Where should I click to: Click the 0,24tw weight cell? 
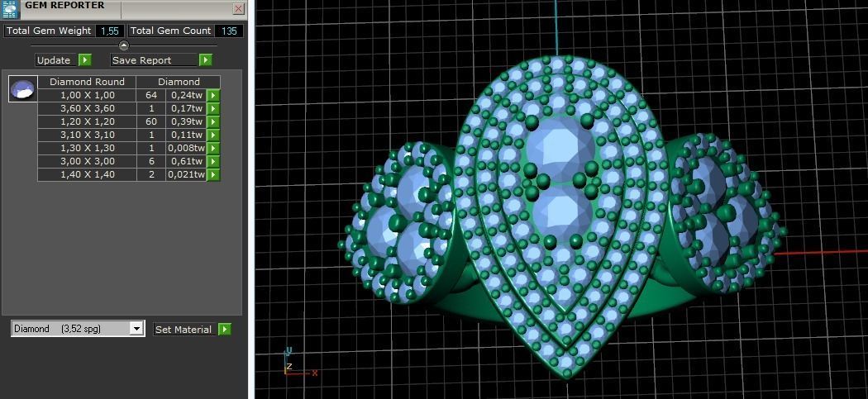click(x=187, y=95)
